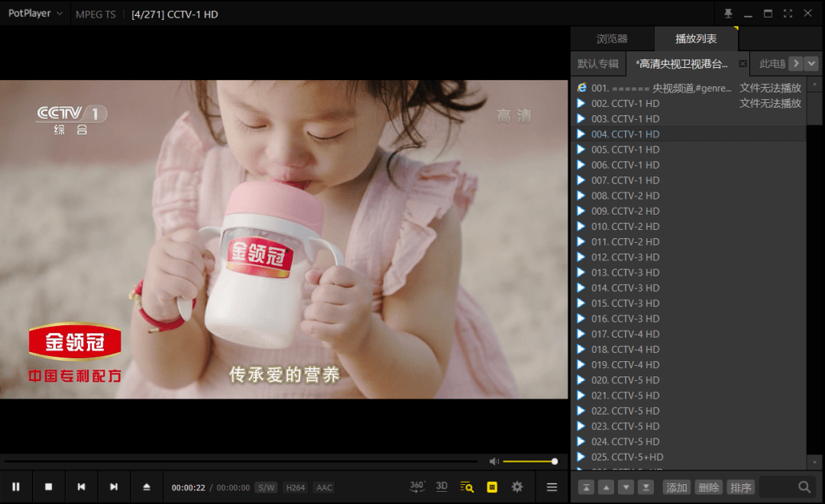Select playlist item 001 央视频道
The width and height of the screenshot is (825, 504).
coord(688,88)
